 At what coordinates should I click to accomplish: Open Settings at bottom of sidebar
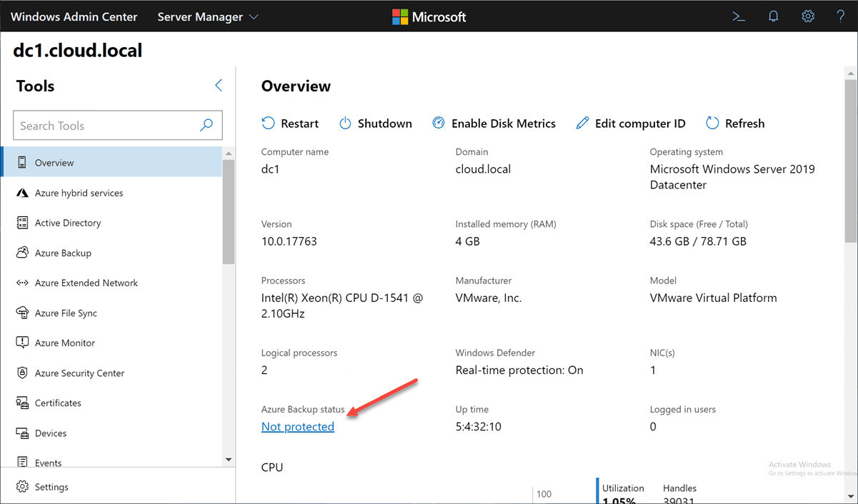(x=51, y=487)
